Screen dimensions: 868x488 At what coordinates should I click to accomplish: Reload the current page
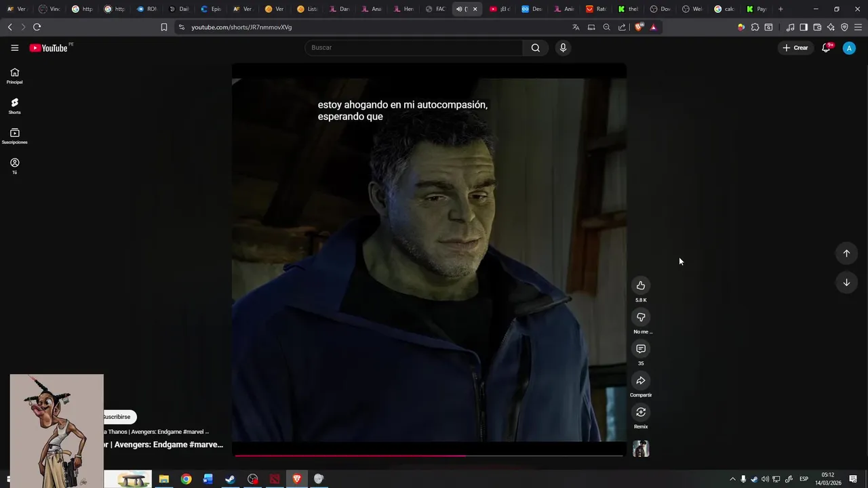pyautogui.click(x=37, y=27)
